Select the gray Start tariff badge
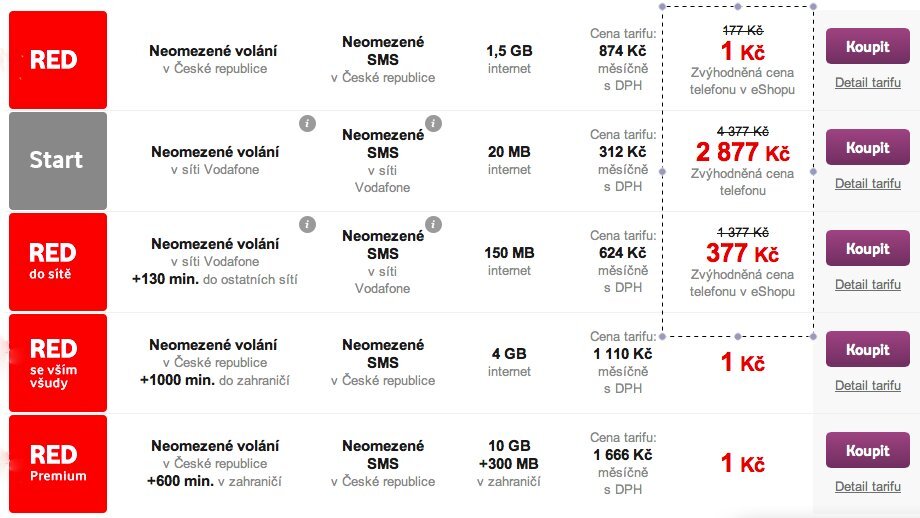920x518 pixels. coord(57,160)
